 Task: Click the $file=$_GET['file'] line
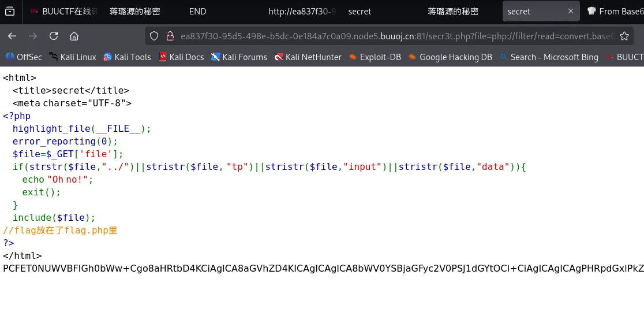coord(68,154)
